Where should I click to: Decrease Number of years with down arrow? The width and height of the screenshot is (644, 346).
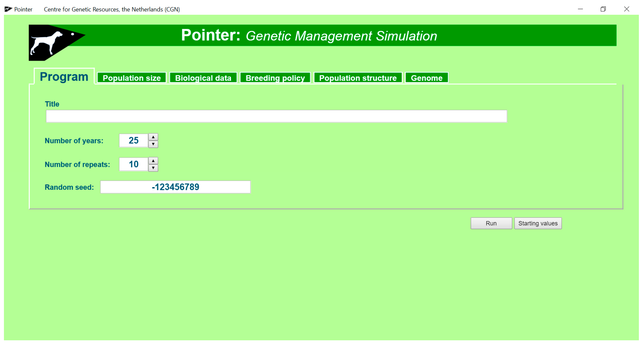(x=153, y=144)
